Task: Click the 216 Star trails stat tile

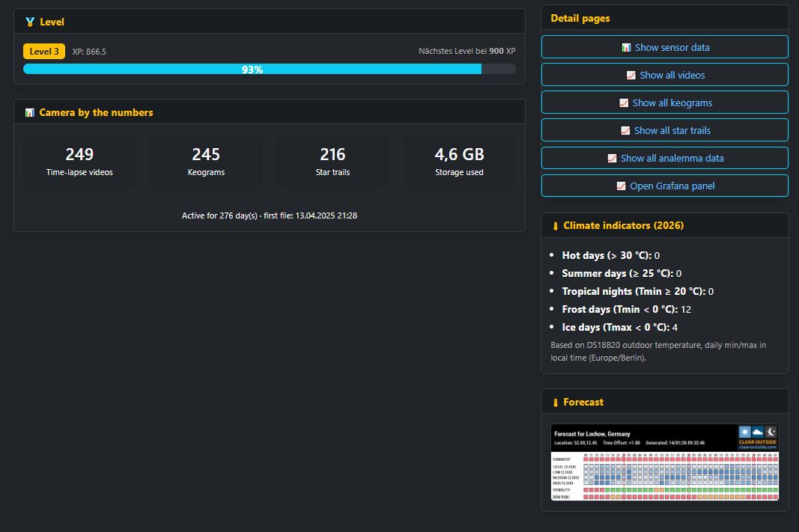Action: [x=332, y=162]
